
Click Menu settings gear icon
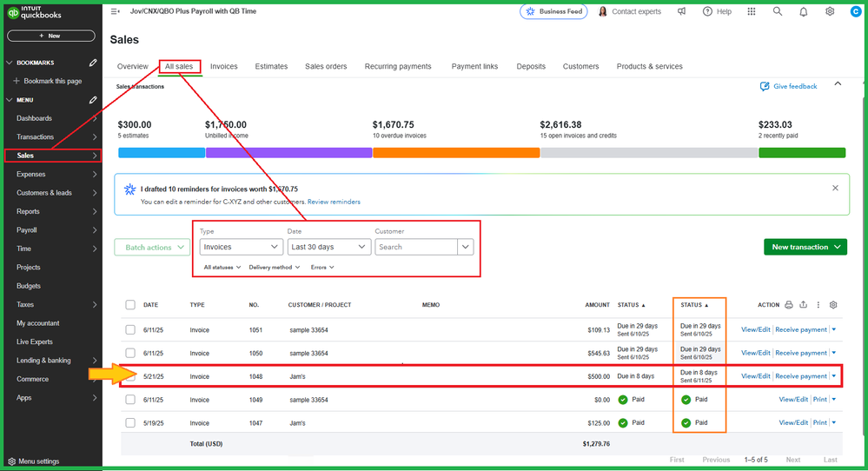11,461
